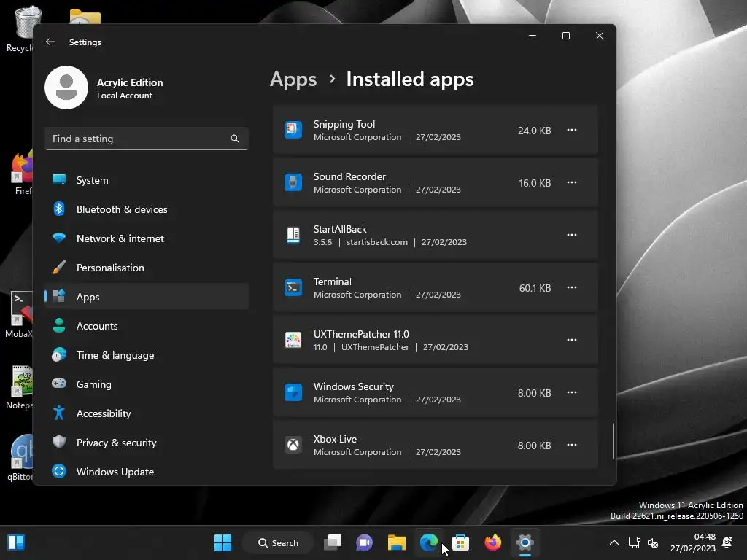
Task: Click the StartAllBack app icon
Action: tap(293, 235)
